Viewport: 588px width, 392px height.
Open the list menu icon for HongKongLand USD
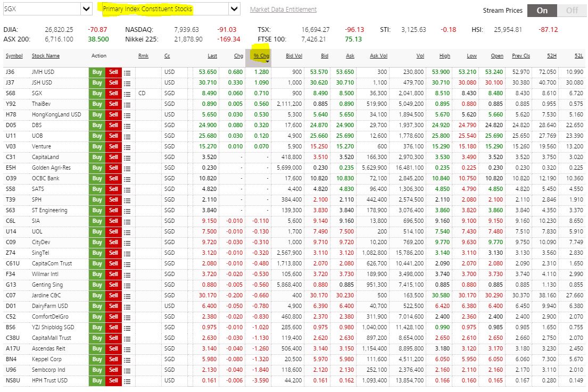point(127,115)
